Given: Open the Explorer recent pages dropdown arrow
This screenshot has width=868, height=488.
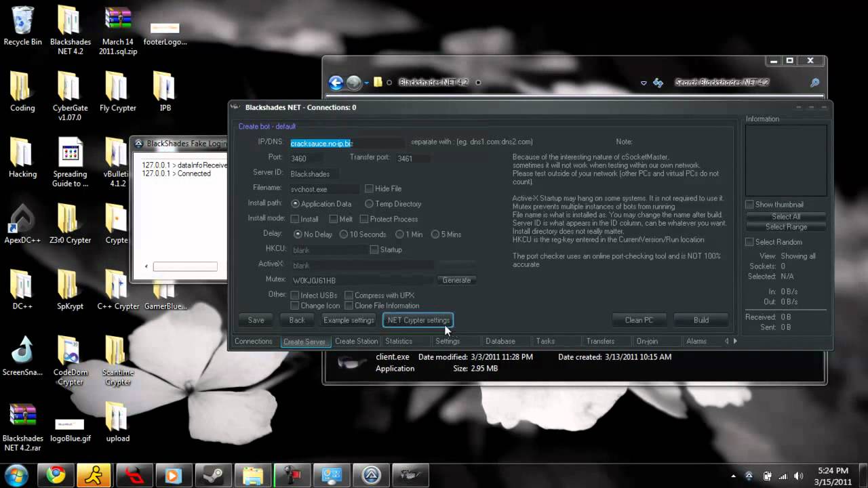Looking at the screenshot, I should coord(366,83).
